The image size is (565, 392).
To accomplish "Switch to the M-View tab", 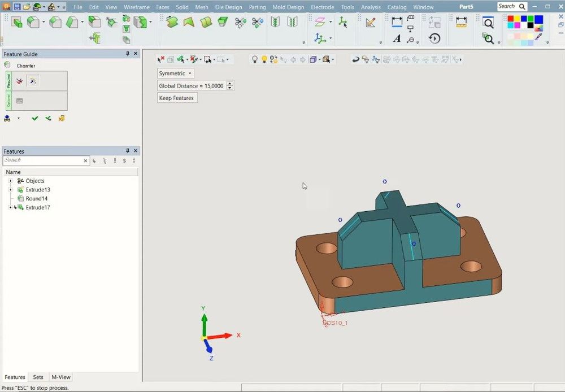I will coord(61,377).
